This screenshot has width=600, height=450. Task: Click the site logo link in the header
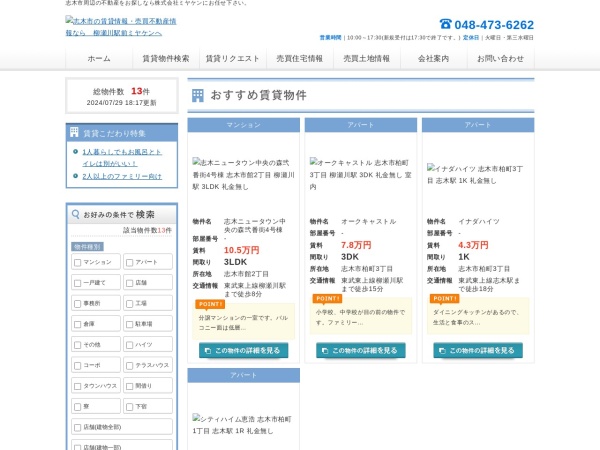pyautogui.click(x=121, y=26)
